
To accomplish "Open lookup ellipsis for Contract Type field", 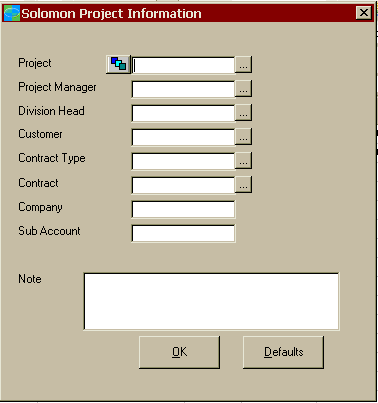I will coord(243,161).
